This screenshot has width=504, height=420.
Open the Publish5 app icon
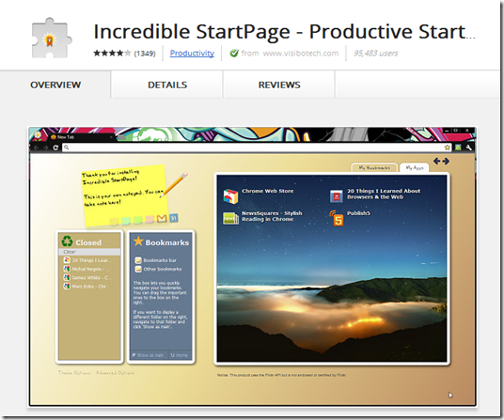tap(337, 218)
